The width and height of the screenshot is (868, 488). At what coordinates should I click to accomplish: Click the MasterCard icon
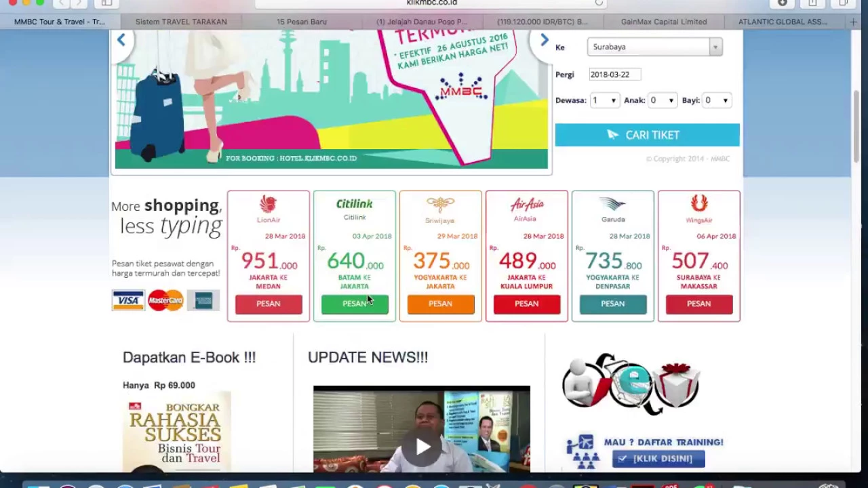[165, 300]
